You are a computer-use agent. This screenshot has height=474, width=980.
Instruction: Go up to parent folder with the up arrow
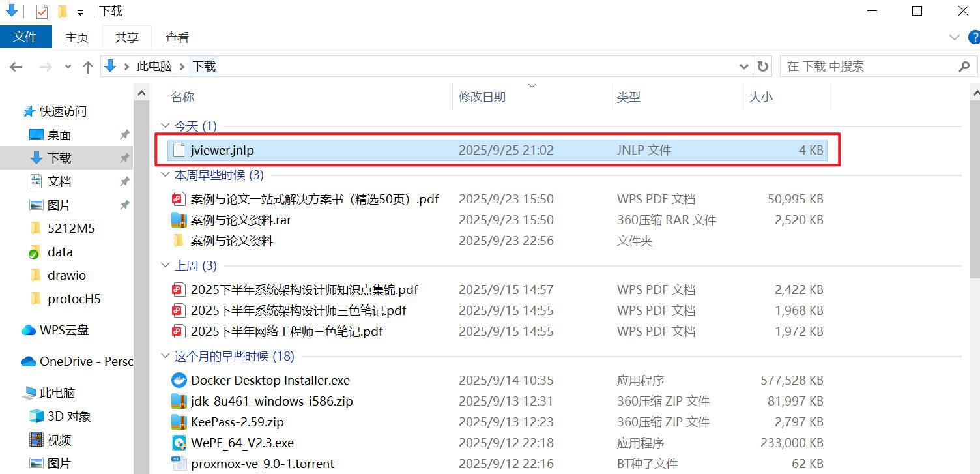pyautogui.click(x=88, y=66)
